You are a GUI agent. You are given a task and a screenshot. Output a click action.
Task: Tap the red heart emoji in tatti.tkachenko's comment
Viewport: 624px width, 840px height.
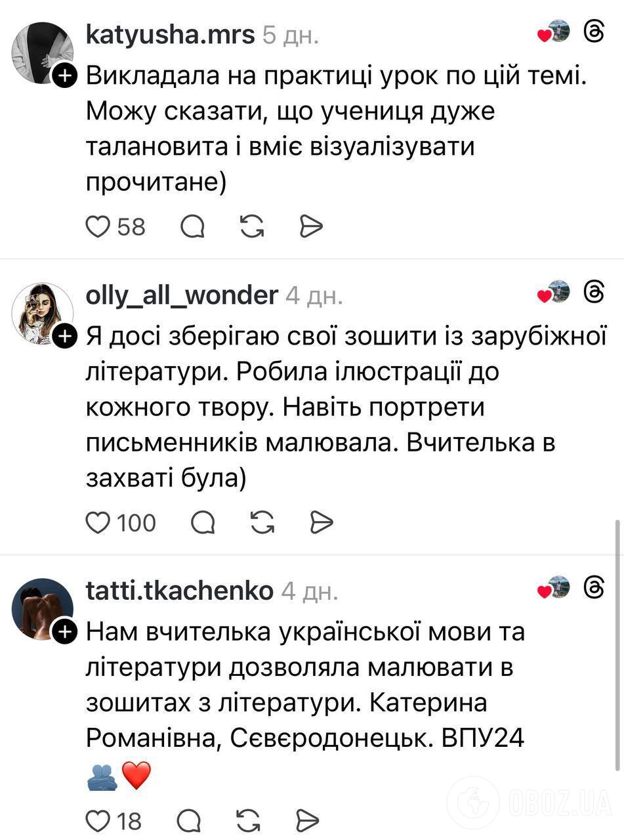137,776
